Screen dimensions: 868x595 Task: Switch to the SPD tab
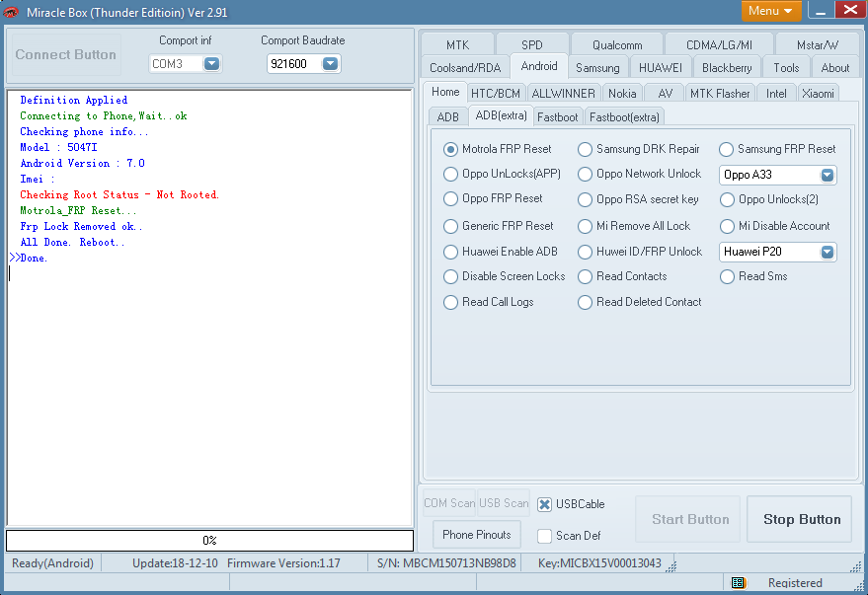tap(532, 44)
